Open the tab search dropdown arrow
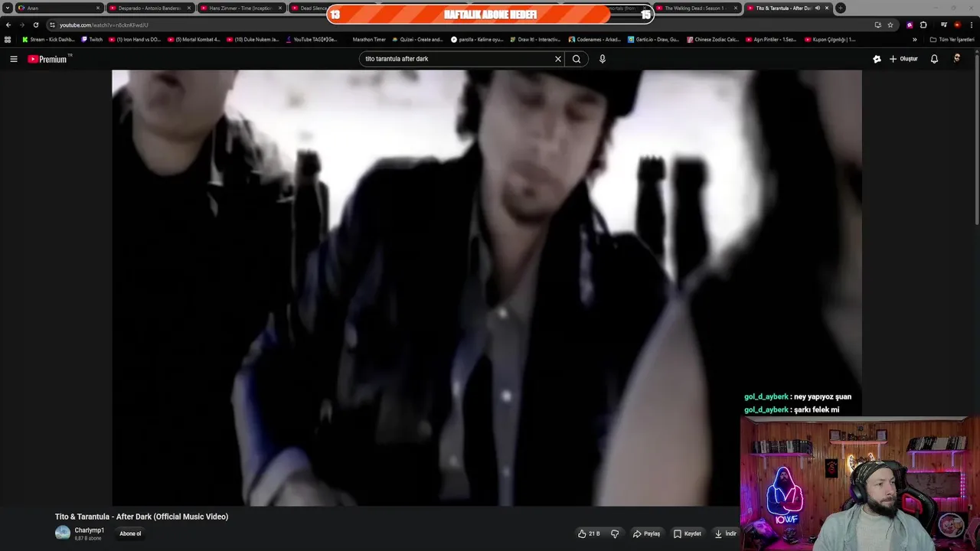980x551 pixels. point(8,8)
